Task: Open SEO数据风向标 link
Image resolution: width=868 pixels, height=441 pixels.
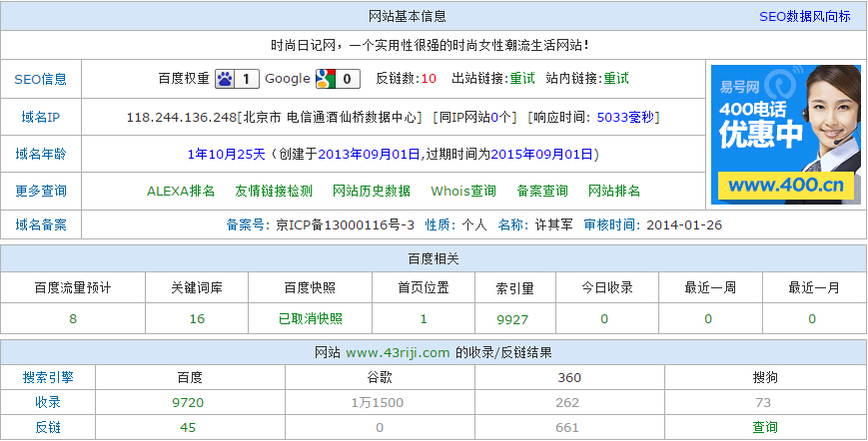Action: point(804,16)
